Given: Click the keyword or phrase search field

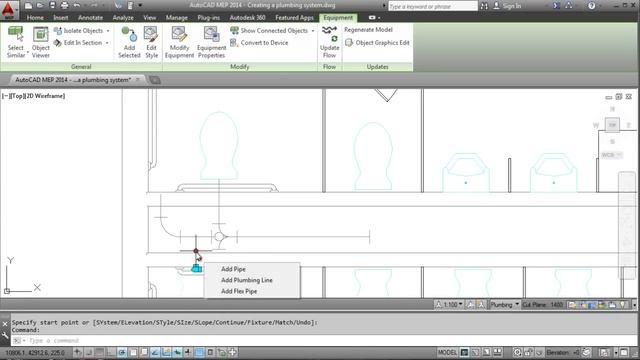Looking at the screenshot, I should [x=432, y=6].
